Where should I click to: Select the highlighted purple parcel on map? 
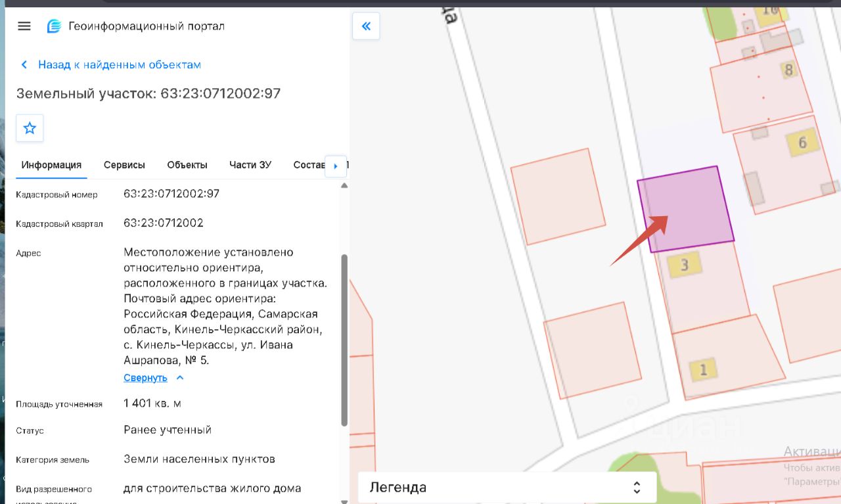click(686, 209)
